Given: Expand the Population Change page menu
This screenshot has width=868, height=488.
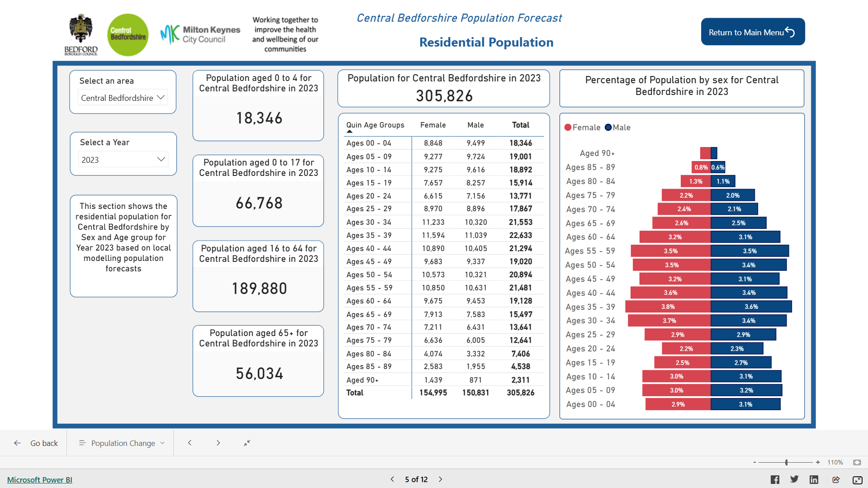Looking at the screenshot, I should click(122, 443).
